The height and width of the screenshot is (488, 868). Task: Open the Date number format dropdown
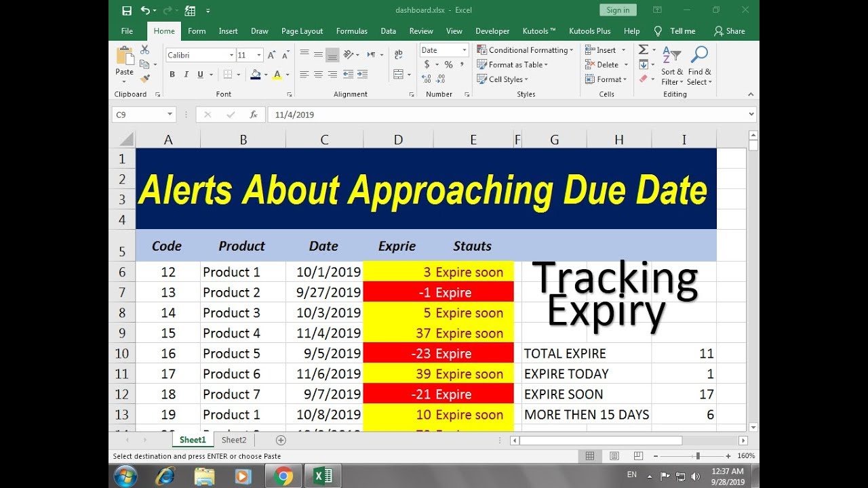(x=465, y=50)
